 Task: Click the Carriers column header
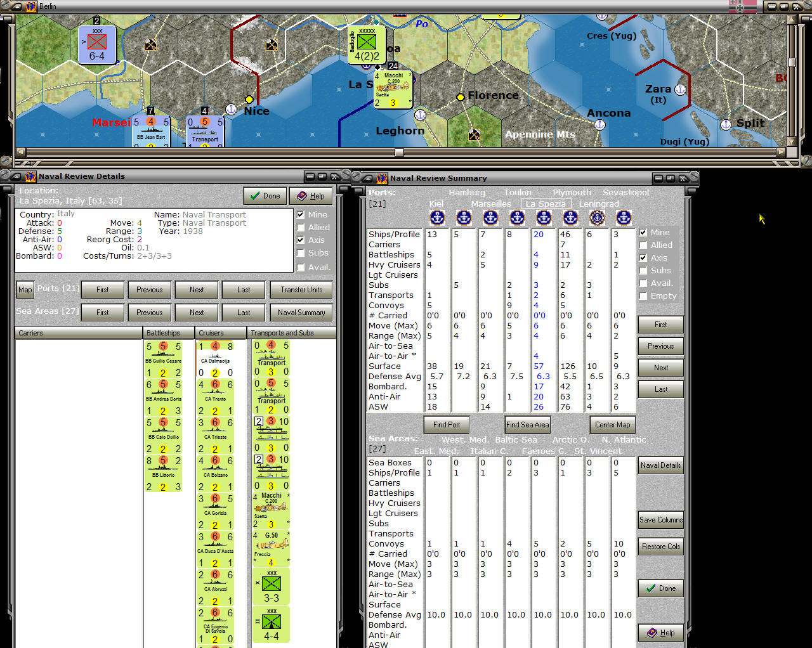(79, 333)
